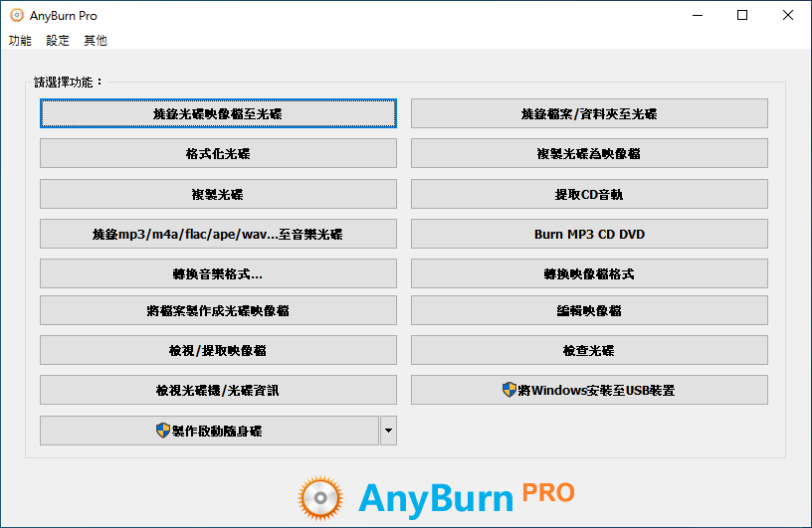This screenshot has width=812, height=528.
Task: Click 將Windows安裝至USB裝置 button
Action: point(589,391)
